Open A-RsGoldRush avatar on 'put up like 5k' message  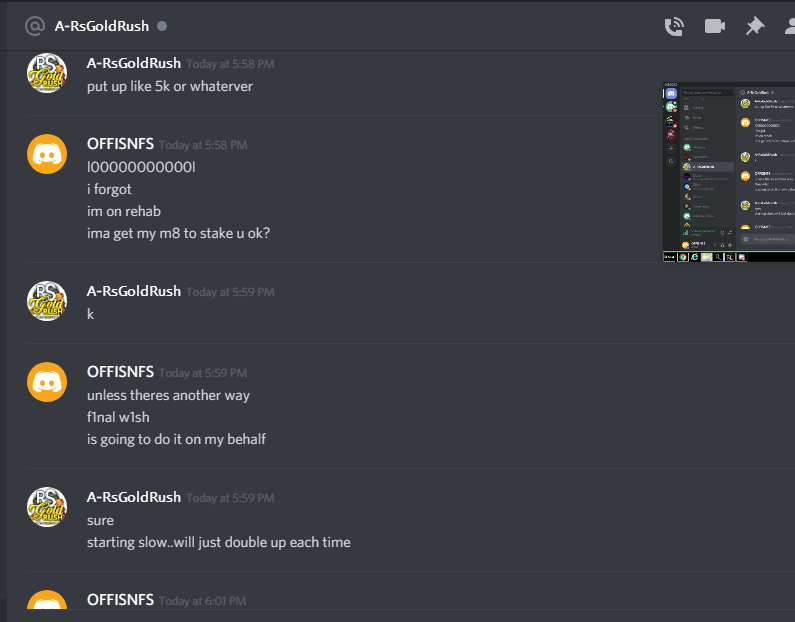(x=47, y=73)
